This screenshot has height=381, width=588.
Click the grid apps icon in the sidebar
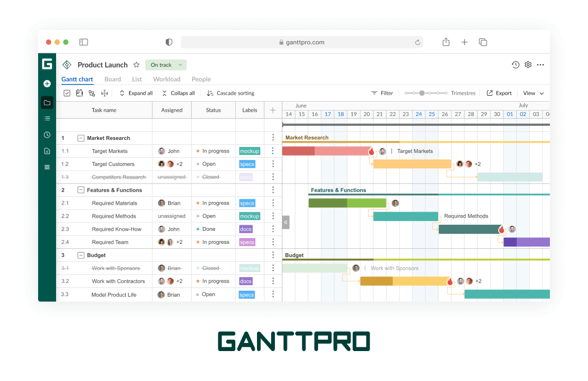(x=47, y=167)
